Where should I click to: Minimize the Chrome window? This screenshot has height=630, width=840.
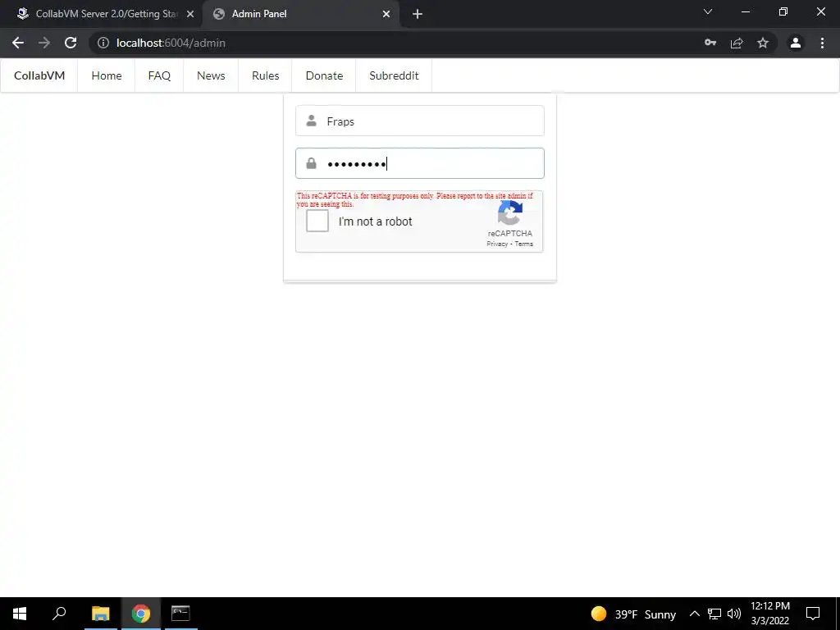(745, 11)
